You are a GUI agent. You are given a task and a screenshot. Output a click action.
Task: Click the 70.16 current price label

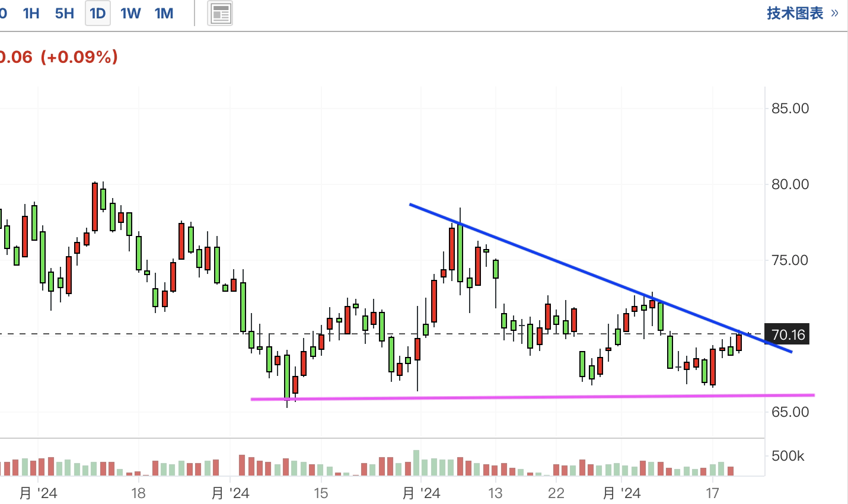coord(788,334)
